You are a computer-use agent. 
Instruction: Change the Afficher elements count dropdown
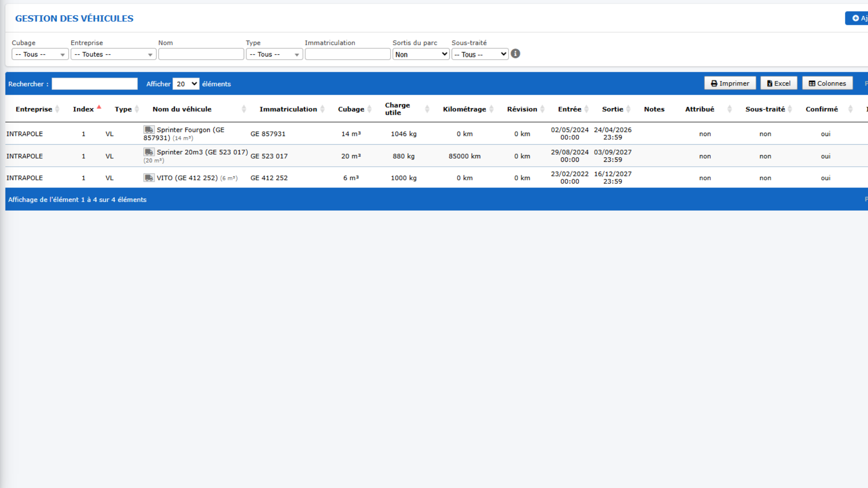(x=186, y=84)
